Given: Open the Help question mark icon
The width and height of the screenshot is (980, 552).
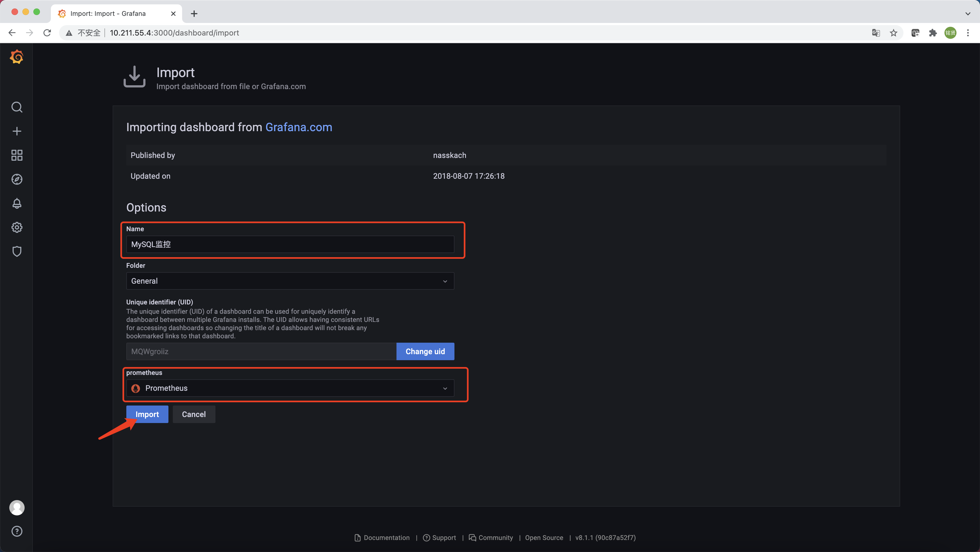Looking at the screenshot, I should (x=17, y=531).
